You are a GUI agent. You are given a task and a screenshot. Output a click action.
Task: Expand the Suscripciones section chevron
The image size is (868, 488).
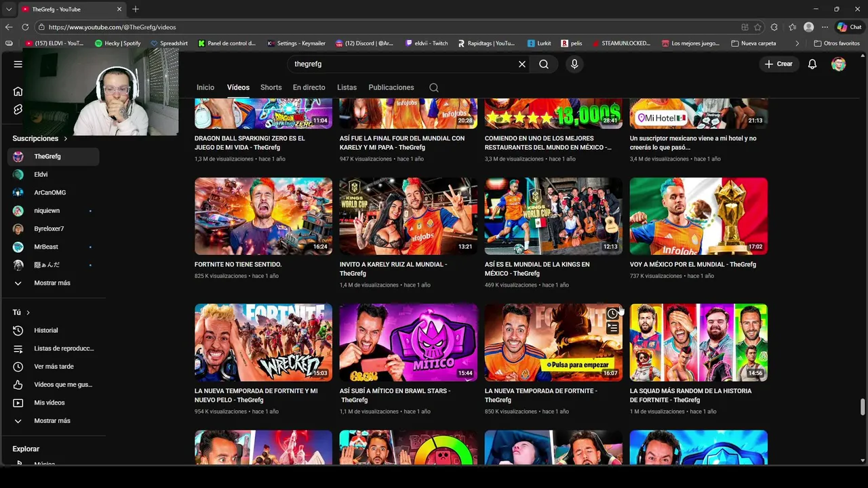coord(66,138)
